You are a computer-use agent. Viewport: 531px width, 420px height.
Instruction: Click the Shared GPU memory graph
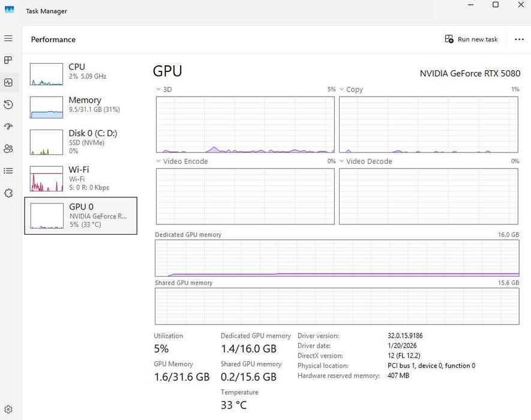click(x=337, y=306)
